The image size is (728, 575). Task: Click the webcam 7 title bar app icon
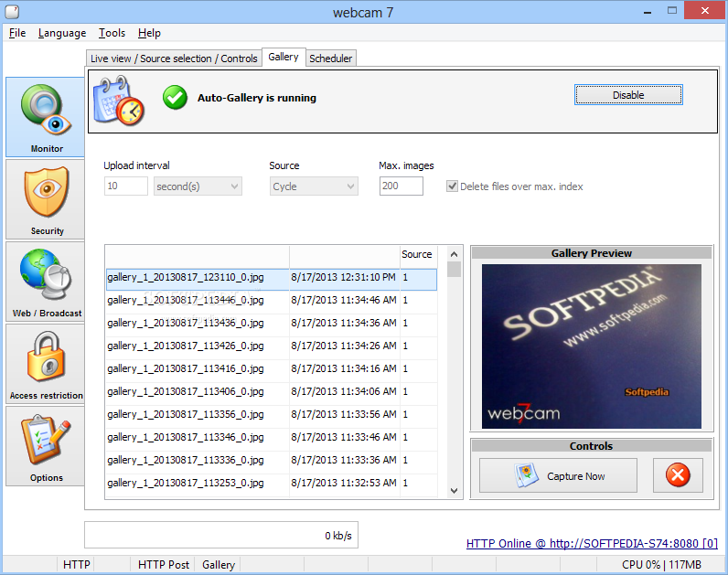(12, 11)
